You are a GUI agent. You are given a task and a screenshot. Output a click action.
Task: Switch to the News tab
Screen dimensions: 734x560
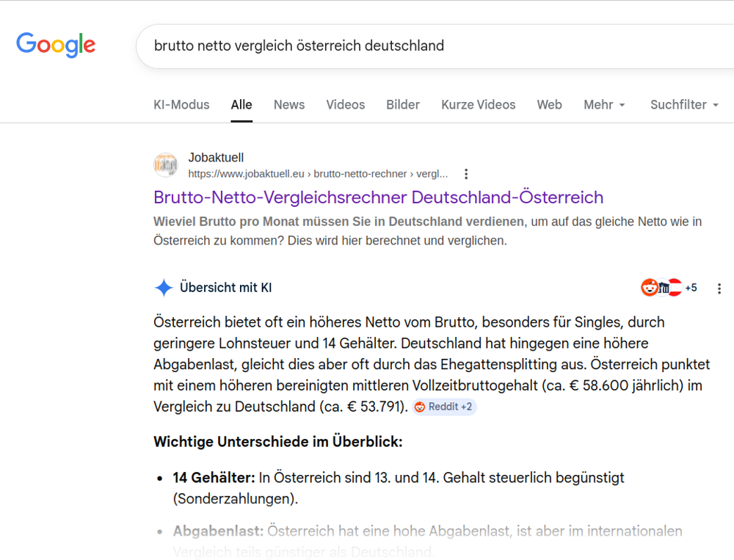pos(289,105)
